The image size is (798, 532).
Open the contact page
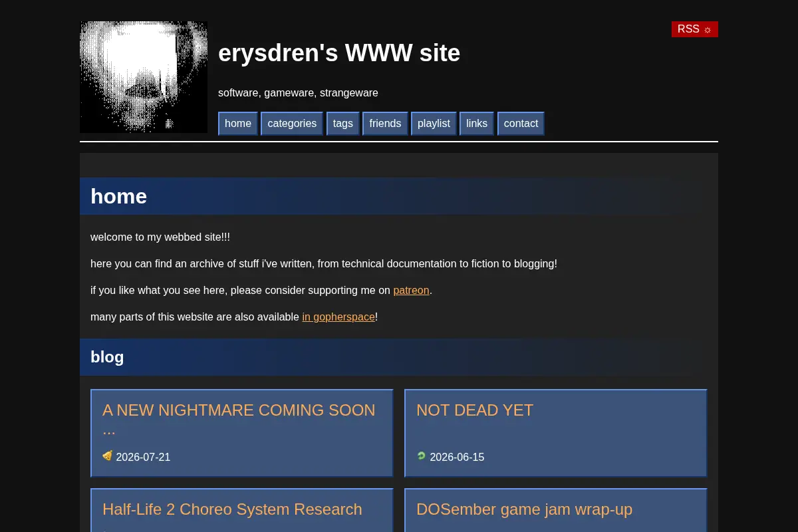(x=521, y=124)
